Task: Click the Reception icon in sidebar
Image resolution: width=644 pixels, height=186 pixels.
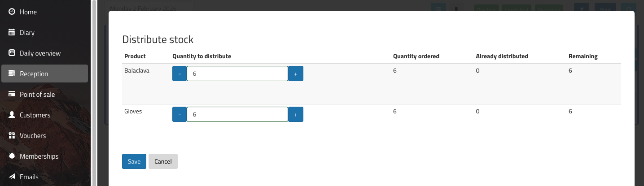Action: point(12,74)
